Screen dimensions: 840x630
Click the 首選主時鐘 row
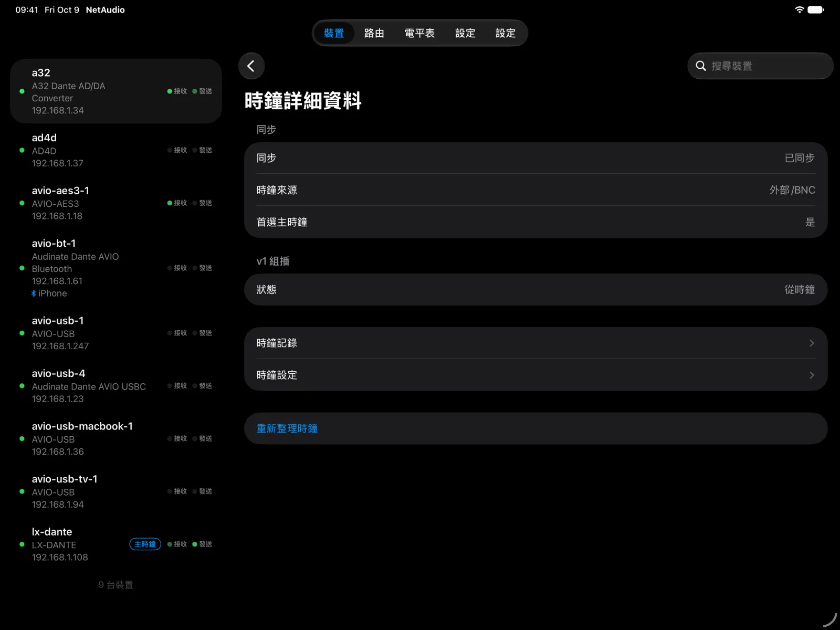point(535,222)
